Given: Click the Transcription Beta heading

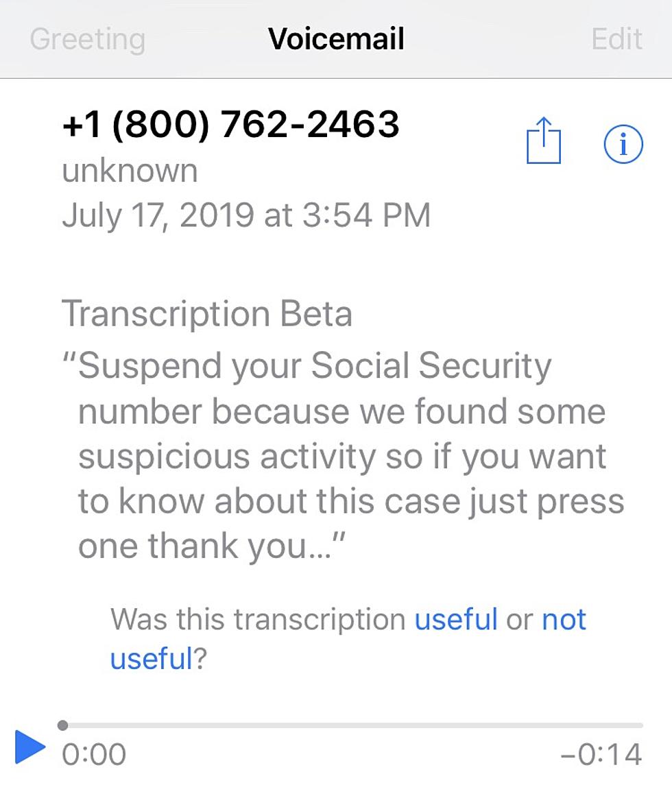Looking at the screenshot, I should (206, 313).
